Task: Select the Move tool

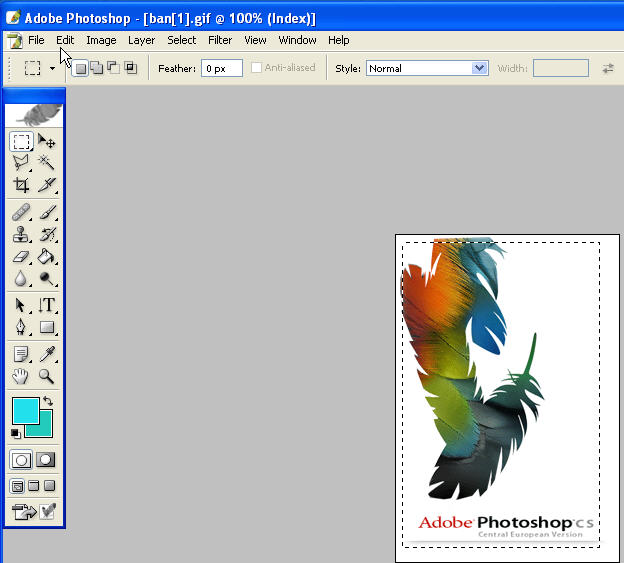Action: tap(46, 142)
